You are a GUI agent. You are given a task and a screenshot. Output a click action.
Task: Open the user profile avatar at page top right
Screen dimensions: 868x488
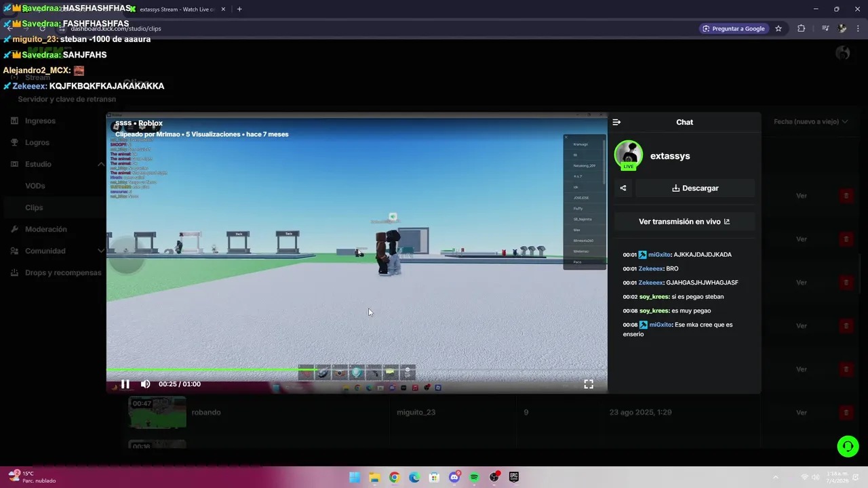843,53
